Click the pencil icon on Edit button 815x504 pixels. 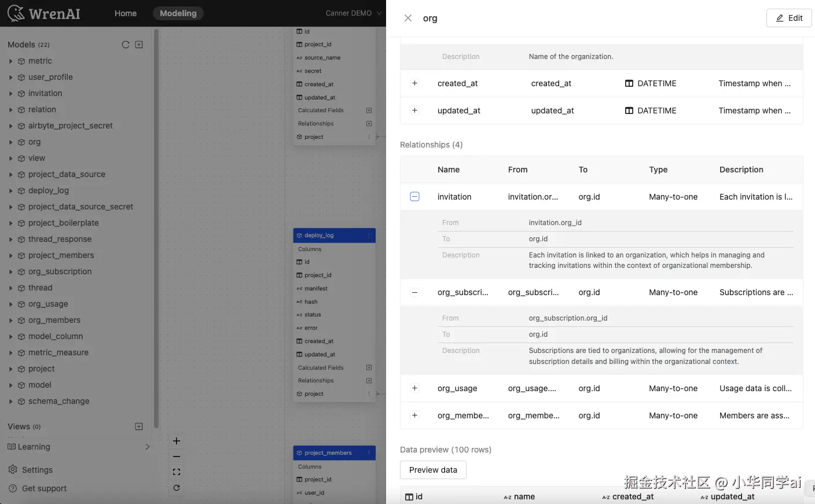pos(780,18)
